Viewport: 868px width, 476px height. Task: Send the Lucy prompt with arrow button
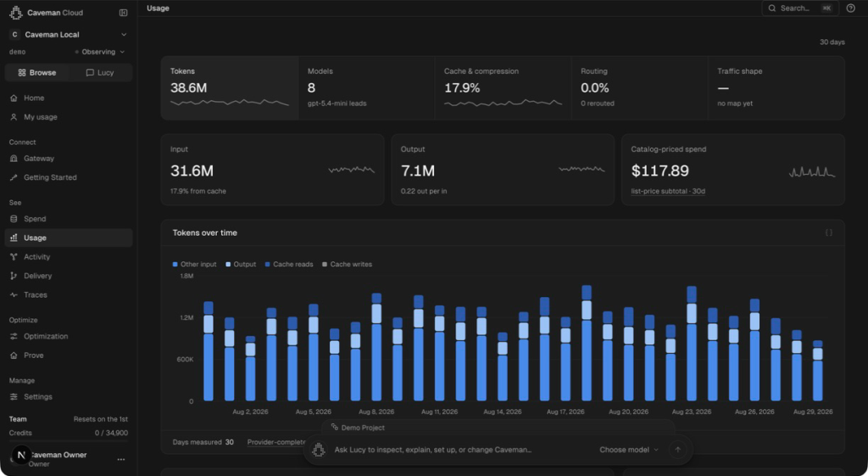tap(677, 450)
